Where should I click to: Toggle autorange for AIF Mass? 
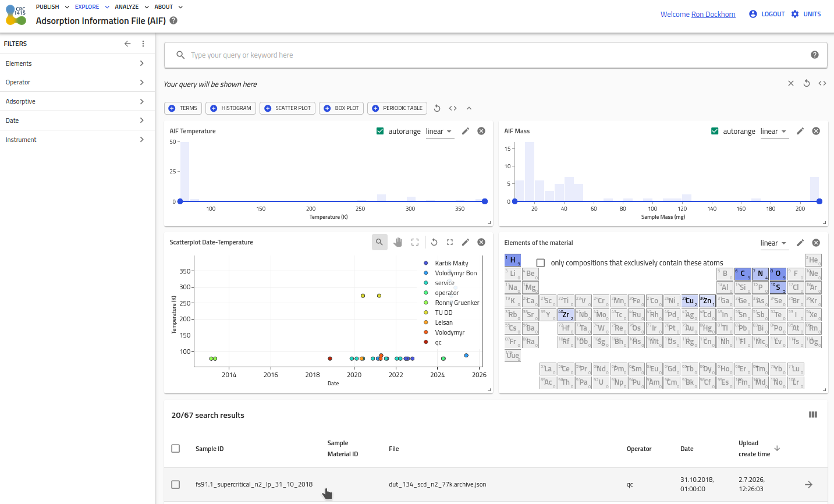(x=715, y=131)
